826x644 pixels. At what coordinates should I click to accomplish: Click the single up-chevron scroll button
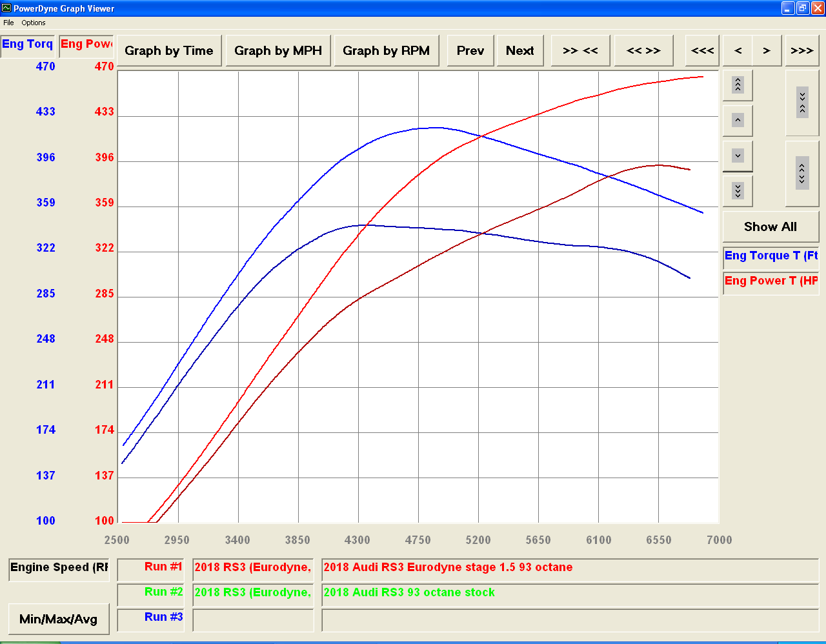[x=738, y=120]
